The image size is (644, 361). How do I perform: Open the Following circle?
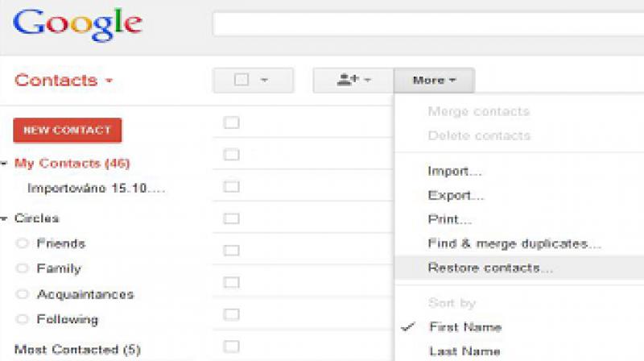click(x=68, y=319)
